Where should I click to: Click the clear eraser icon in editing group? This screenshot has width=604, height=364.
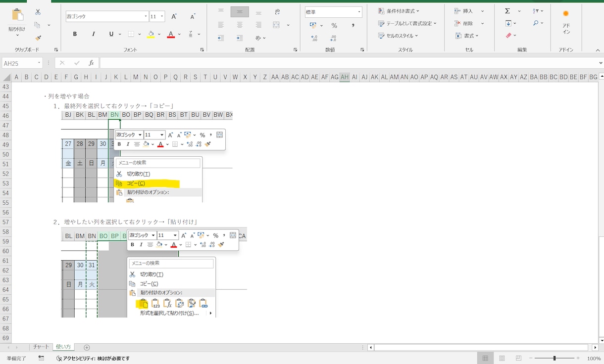[508, 36]
